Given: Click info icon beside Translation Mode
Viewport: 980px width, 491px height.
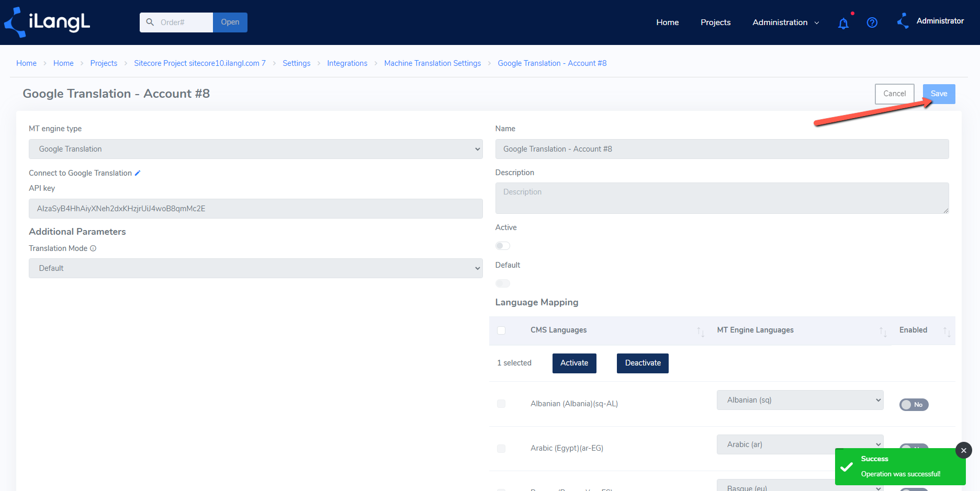Looking at the screenshot, I should (93, 248).
